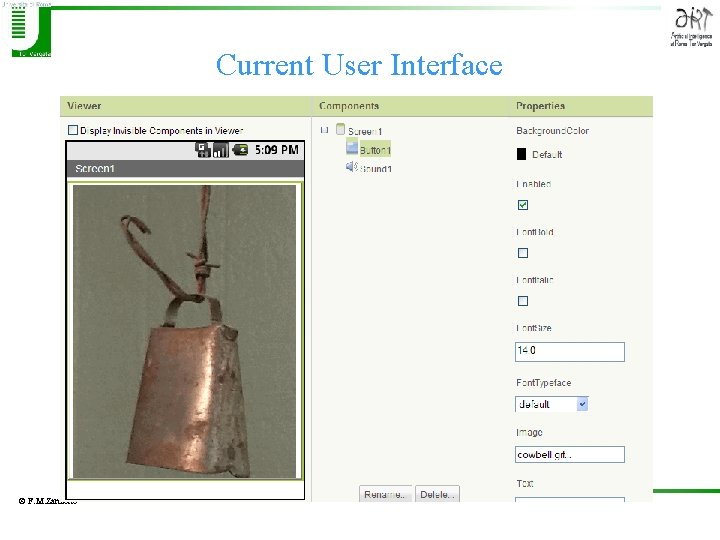Image resolution: width=720 pixels, height=540 pixels.
Task: Open the FontTypeface default dropdown
Action: (x=551, y=404)
